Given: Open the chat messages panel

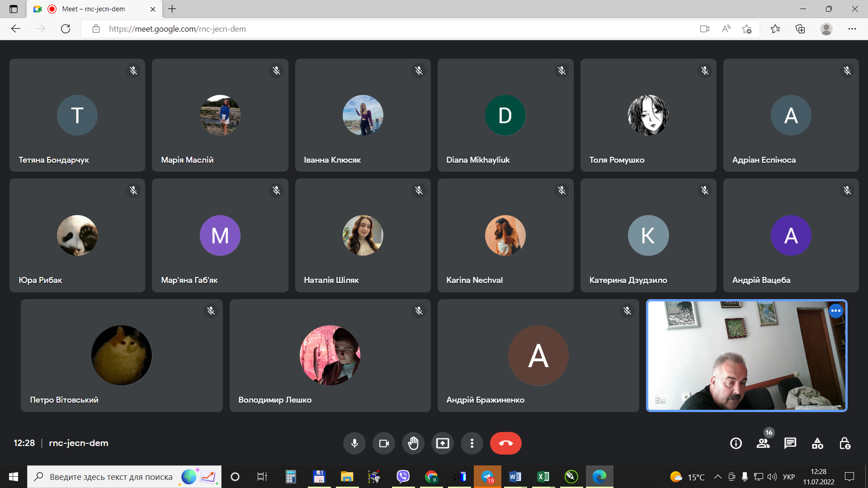Looking at the screenshot, I should 790,443.
